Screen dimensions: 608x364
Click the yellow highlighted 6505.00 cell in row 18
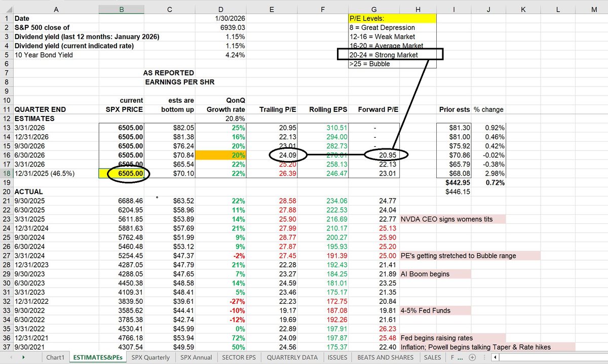coord(122,174)
